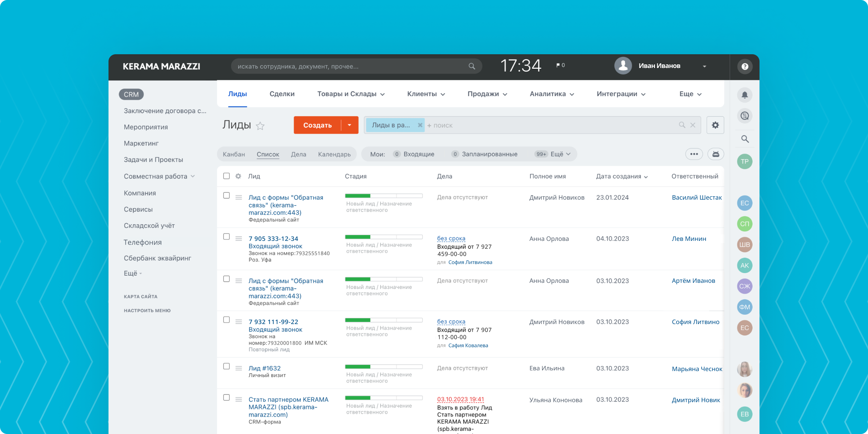Click the Создать button
Viewport: 868px width, 434px height.
click(317, 125)
